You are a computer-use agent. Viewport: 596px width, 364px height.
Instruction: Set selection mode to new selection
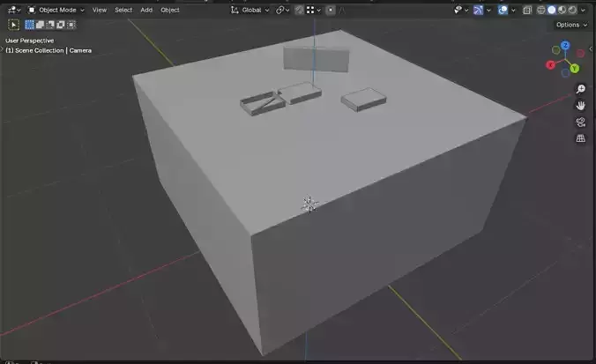[x=29, y=25]
